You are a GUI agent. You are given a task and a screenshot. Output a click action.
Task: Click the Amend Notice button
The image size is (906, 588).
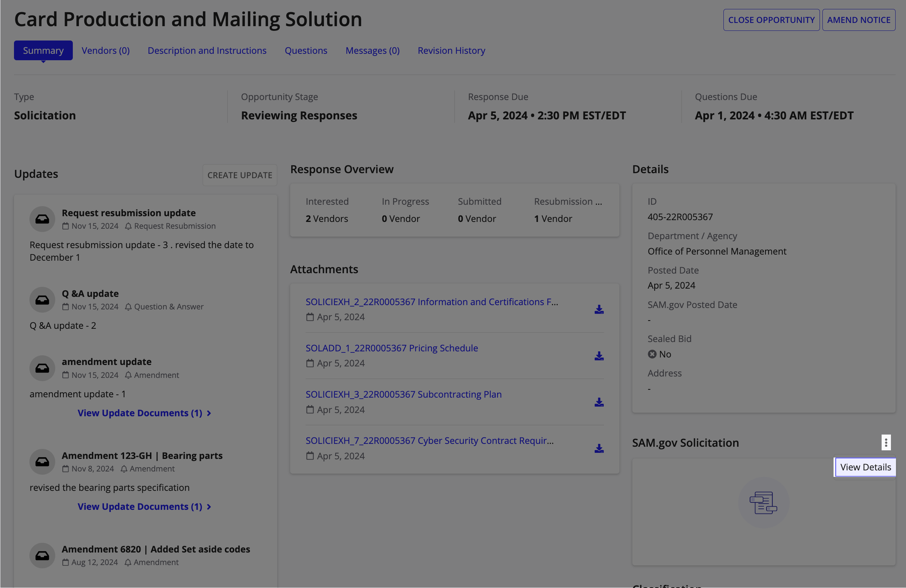coord(858,20)
